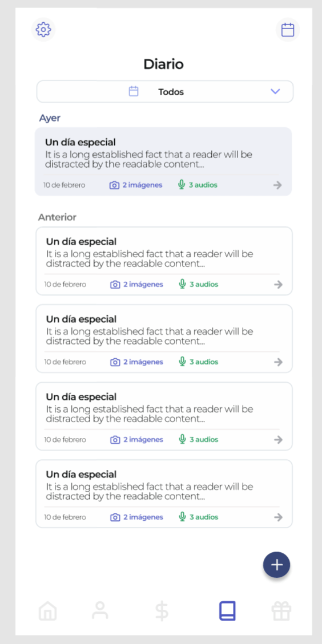This screenshot has width=322, height=644.
Task: Click the small calendar icon beside Todos
Action: pyautogui.click(x=134, y=91)
